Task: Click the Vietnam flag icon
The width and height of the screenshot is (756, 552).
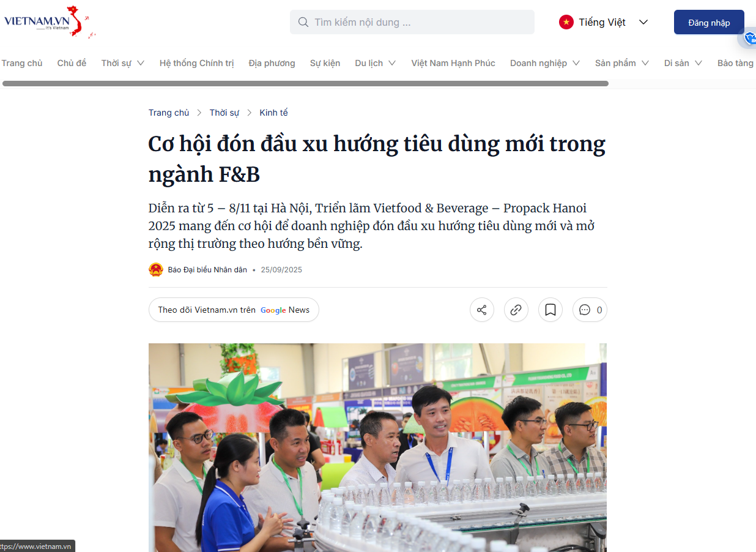Action: 566,22
